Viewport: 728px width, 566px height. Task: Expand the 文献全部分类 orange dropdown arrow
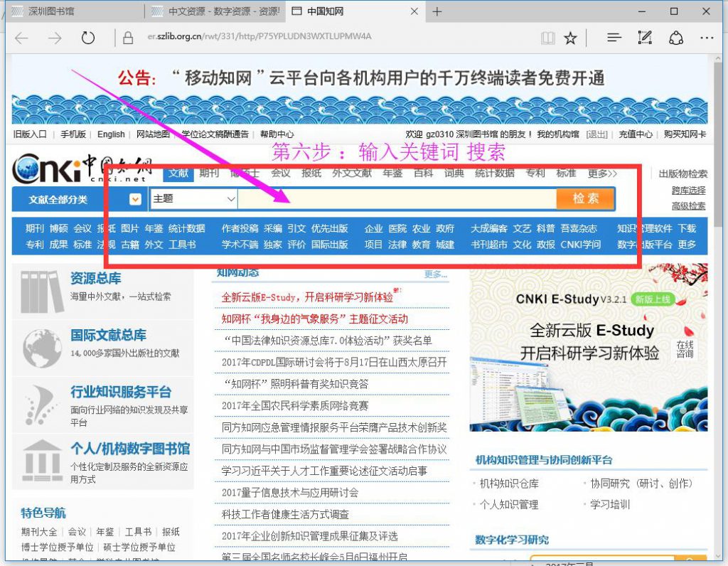(135, 200)
